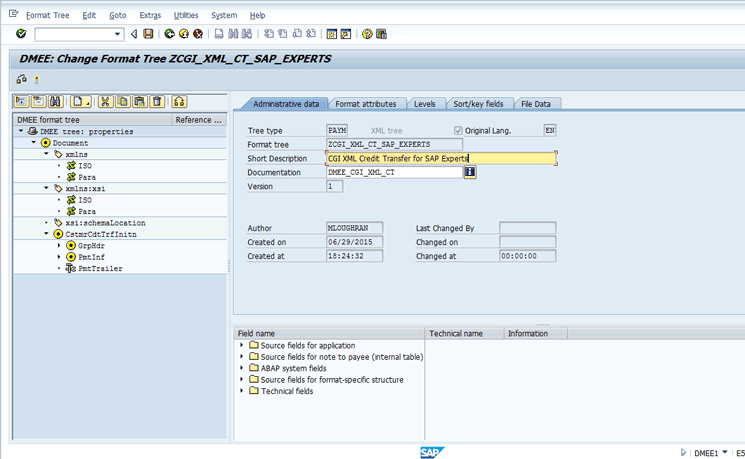Expand the PmtInf tree node
The width and height of the screenshot is (745, 459).
click(59, 257)
